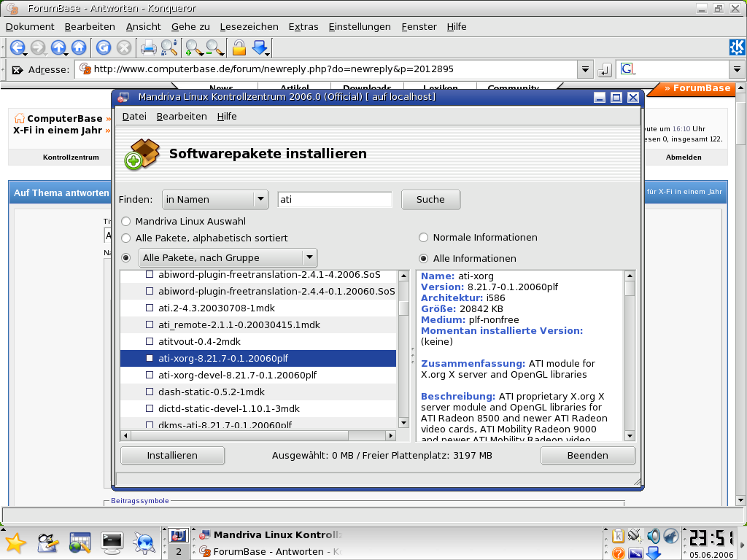Print the page with printer icon
The image size is (747, 560).
tap(149, 47)
